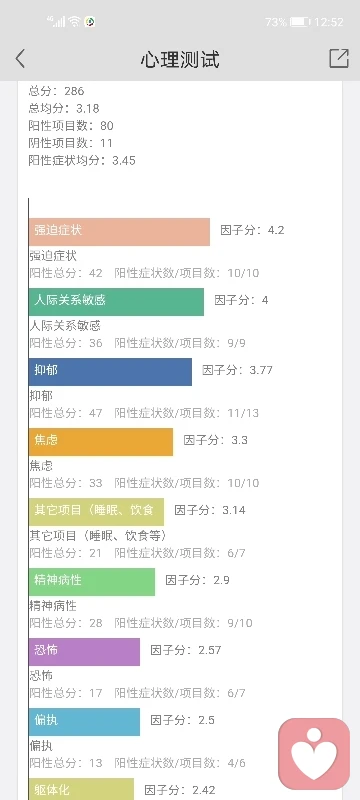Tap the back arrow in header

(x=20, y=59)
